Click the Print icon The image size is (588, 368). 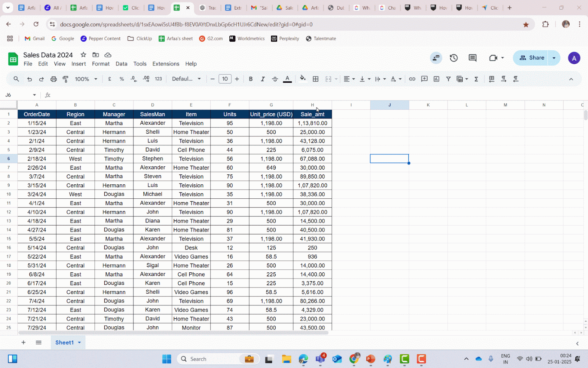pos(54,79)
